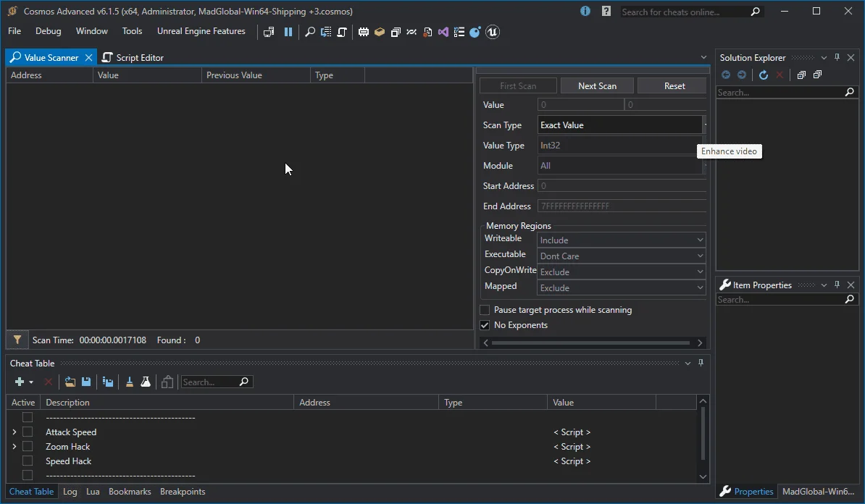Open the Executable memory region dropdown
Image resolution: width=865 pixels, height=504 pixels.
tap(621, 256)
